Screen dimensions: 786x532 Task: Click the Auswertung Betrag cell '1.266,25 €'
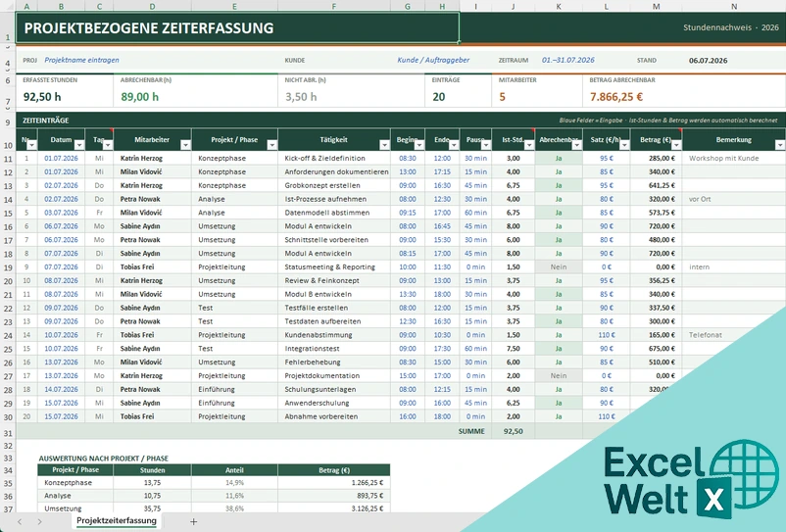334,483
